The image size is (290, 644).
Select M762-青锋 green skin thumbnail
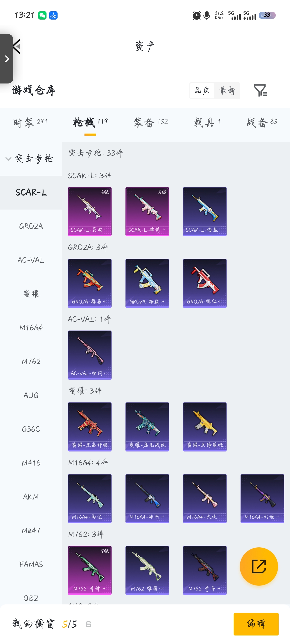90,570
